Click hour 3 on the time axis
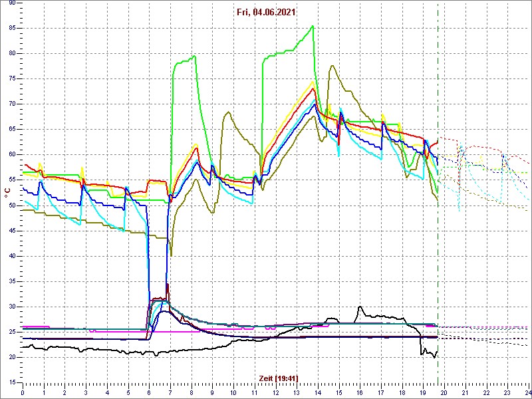The image size is (532, 399). point(86,392)
